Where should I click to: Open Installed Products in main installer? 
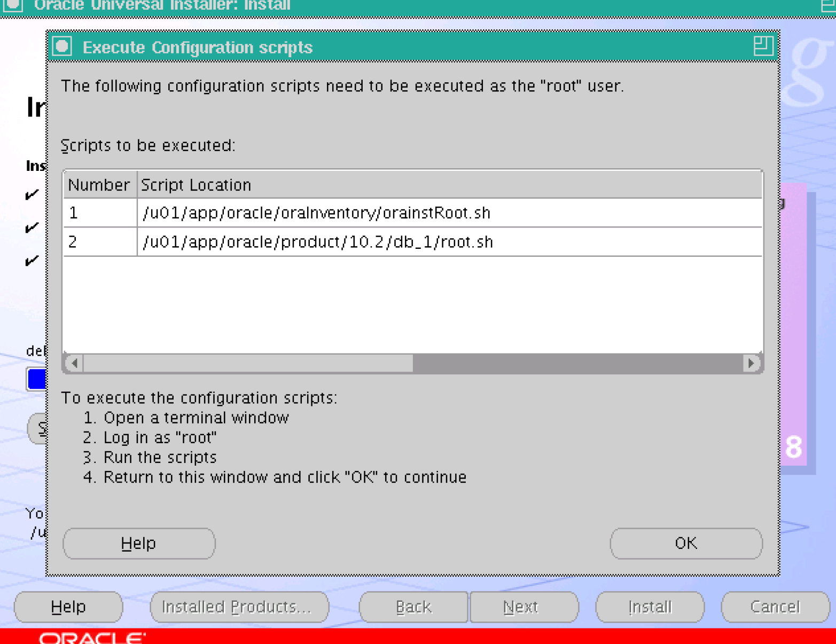pos(239,607)
